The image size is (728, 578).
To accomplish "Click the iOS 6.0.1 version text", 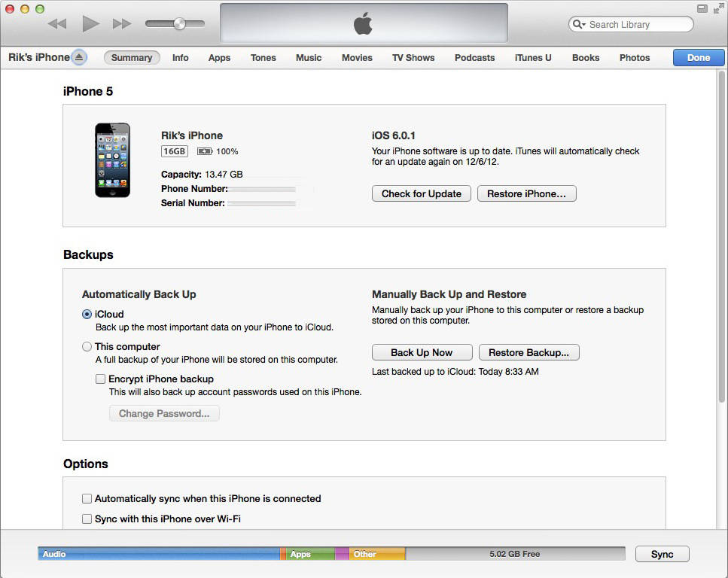I will click(x=393, y=135).
